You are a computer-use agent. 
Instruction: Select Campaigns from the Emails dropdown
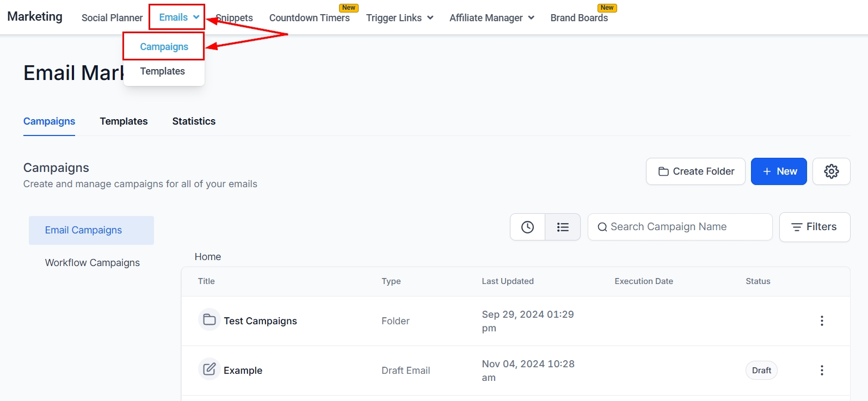pos(164,47)
